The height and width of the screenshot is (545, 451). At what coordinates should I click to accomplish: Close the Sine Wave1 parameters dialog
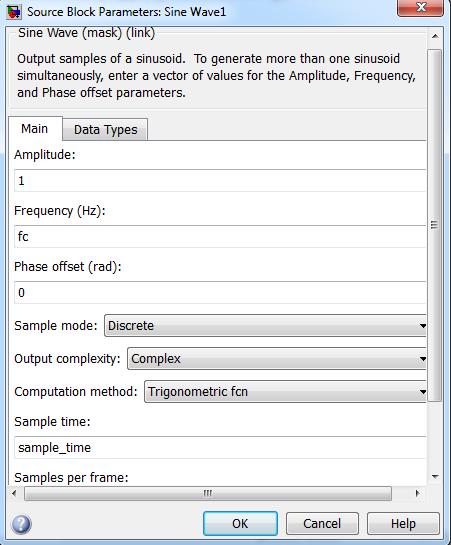[x=420, y=7]
